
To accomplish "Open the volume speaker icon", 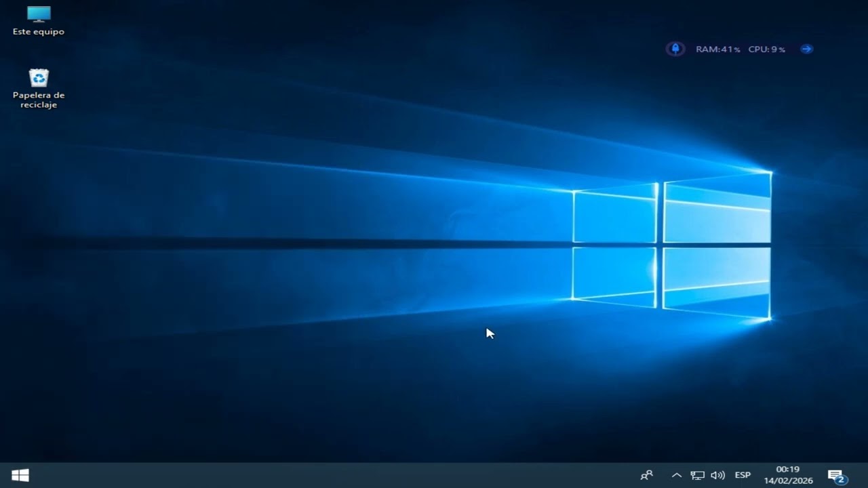I will [717, 475].
